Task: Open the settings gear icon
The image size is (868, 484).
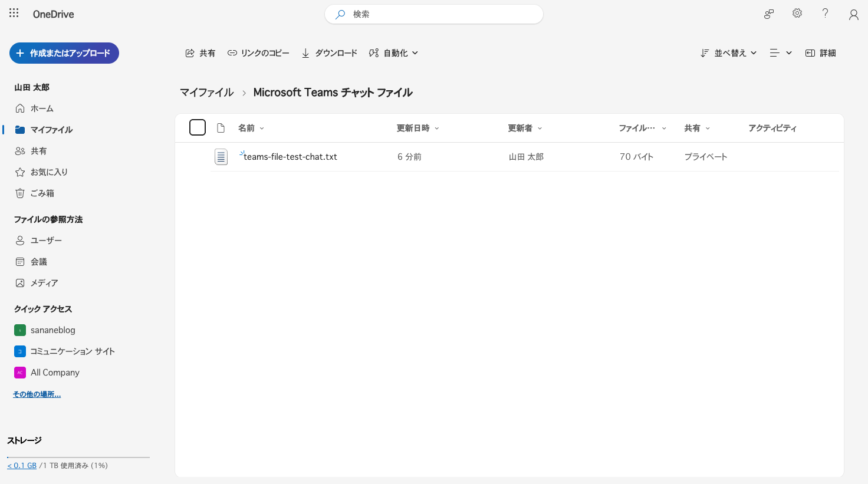Action: coord(797,14)
